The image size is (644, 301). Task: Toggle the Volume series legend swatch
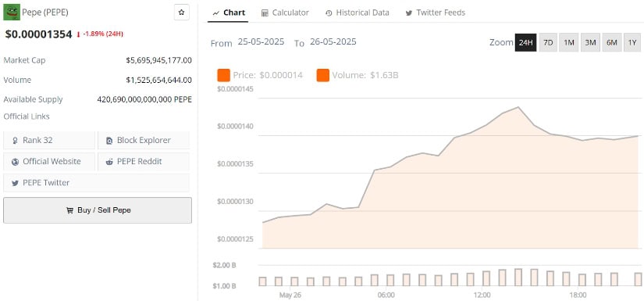323,75
